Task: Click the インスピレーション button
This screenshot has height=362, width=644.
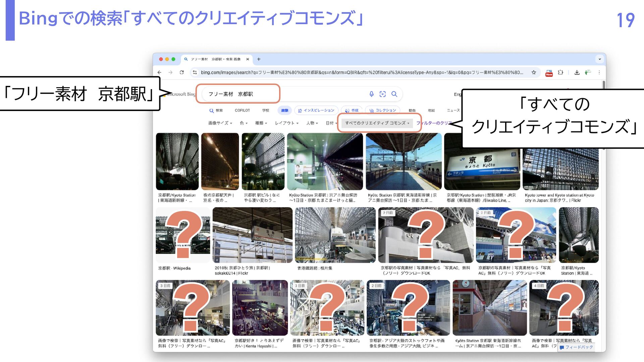Action: [x=316, y=110]
